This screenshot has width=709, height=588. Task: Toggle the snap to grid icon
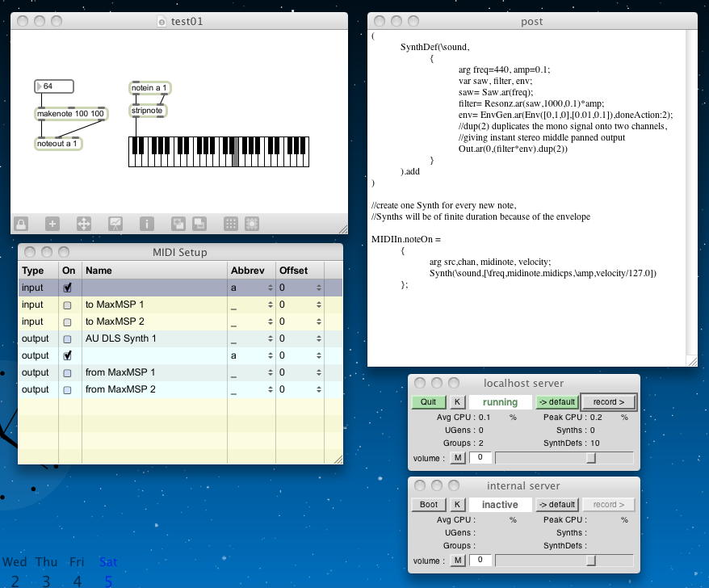click(x=252, y=224)
